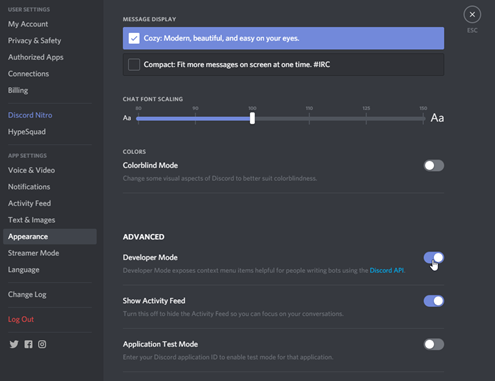This screenshot has height=381, width=495.
Task: Go to Voice & Video settings
Action: [31, 170]
